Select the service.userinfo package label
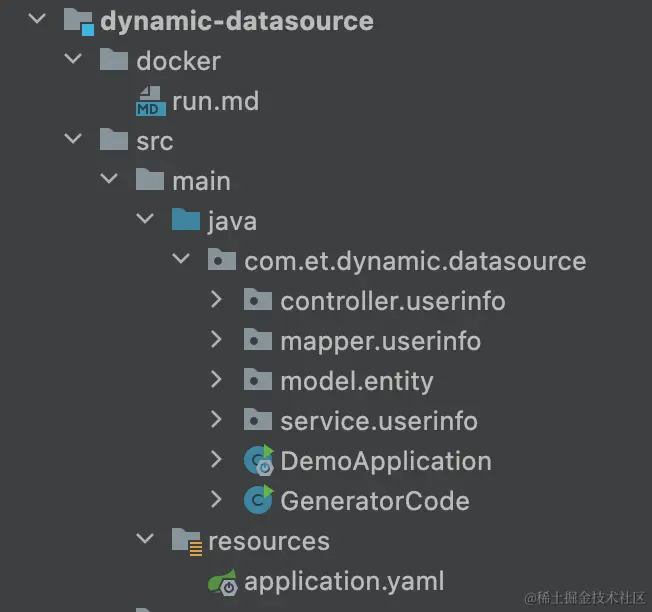Image resolution: width=652 pixels, height=612 pixels. (379, 421)
